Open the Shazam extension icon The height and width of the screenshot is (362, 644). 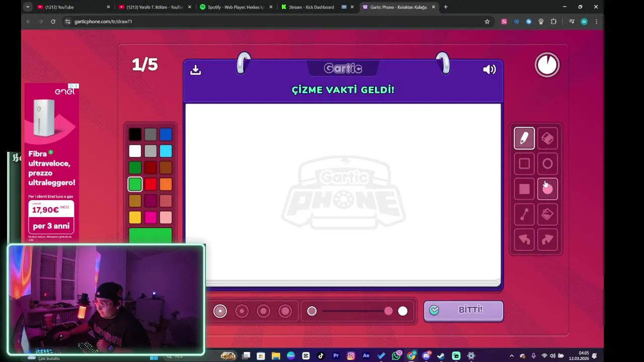click(x=529, y=22)
